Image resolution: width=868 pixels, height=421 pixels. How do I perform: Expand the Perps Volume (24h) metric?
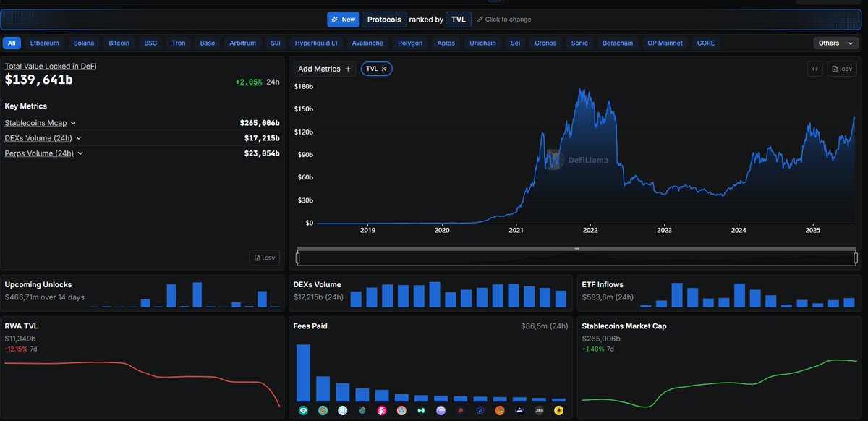[43, 153]
